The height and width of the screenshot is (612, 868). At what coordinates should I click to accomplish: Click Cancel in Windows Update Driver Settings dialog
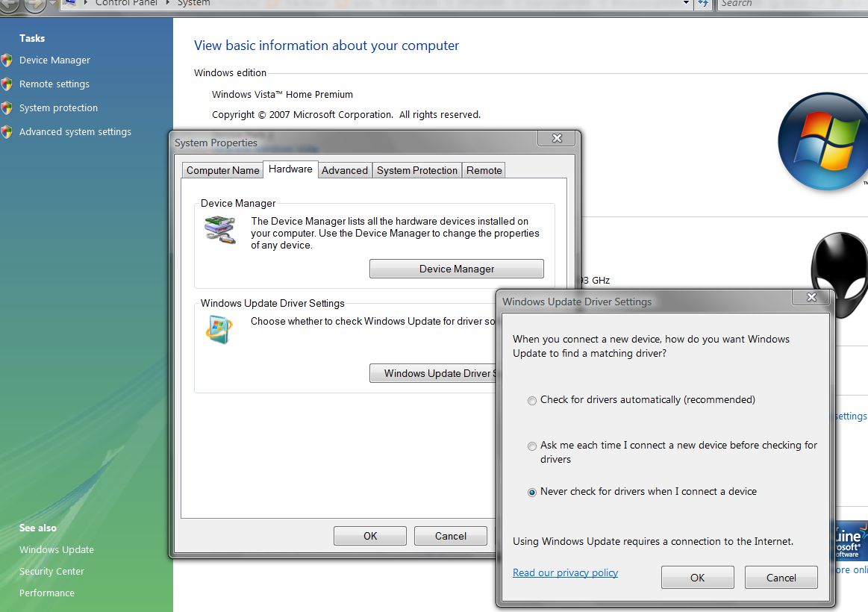(x=781, y=578)
